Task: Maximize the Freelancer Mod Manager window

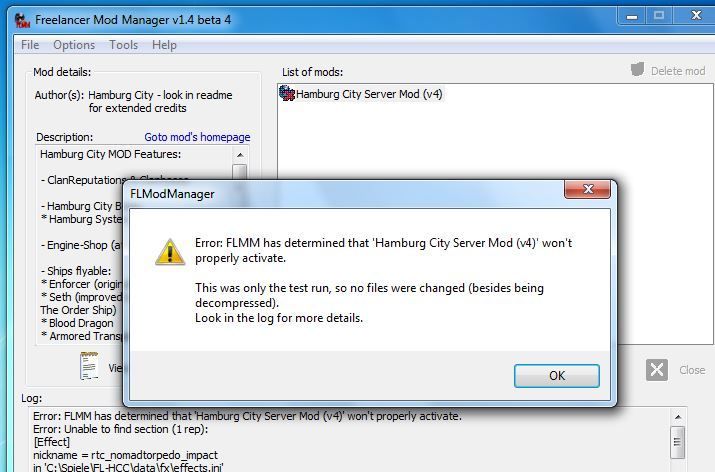Action: coord(658,16)
